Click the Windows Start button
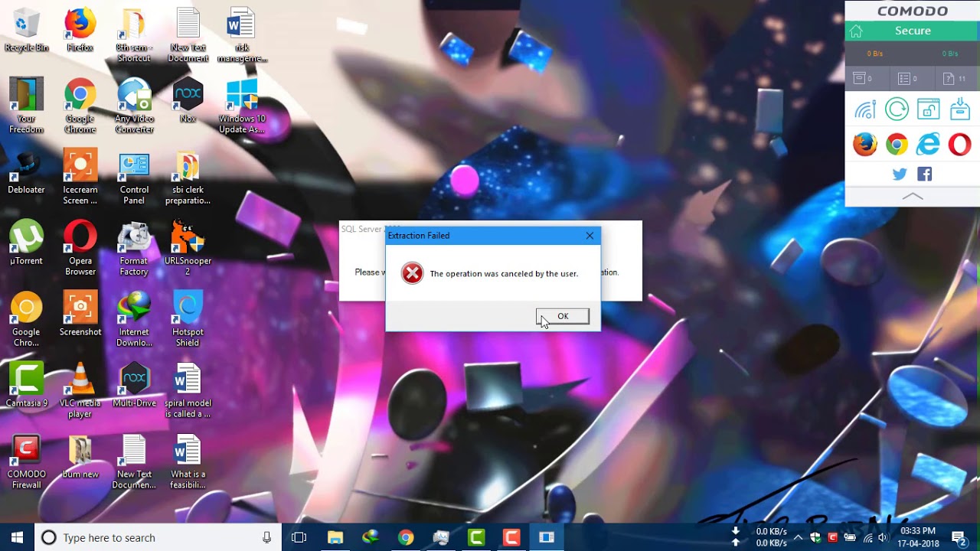980x551 pixels. tap(18, 537)
